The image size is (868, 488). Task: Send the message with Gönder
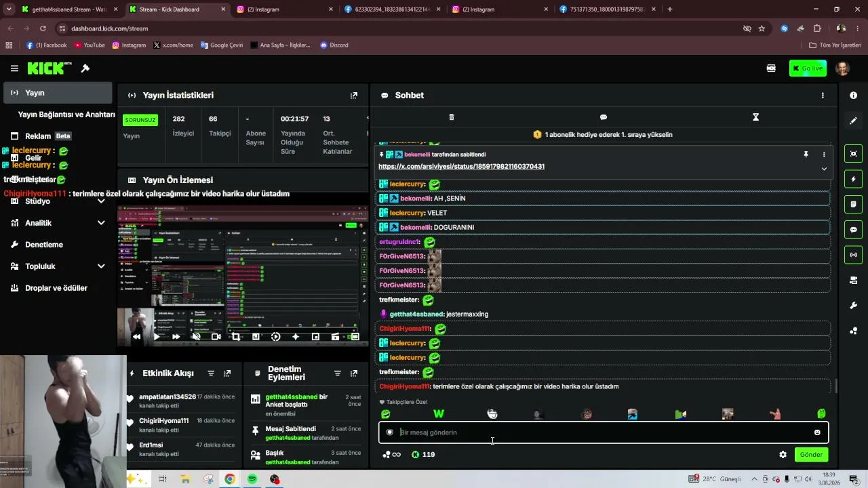811,455
